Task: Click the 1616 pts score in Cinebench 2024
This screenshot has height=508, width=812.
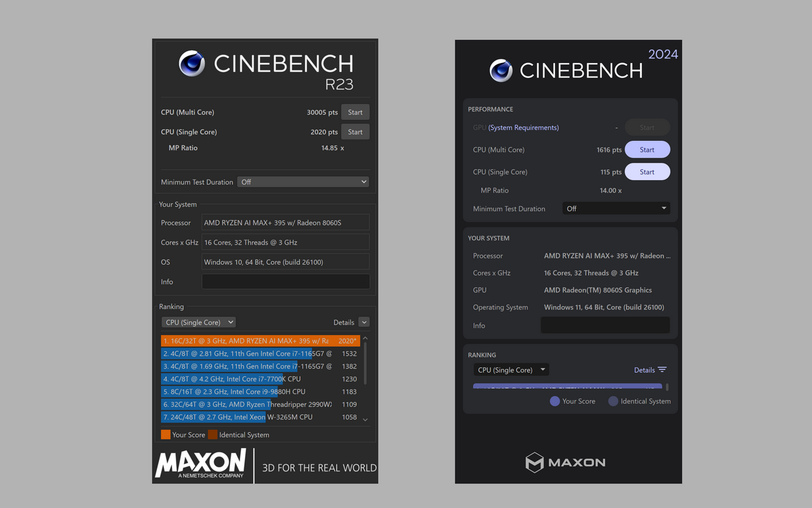Action: tap(609, 150)
